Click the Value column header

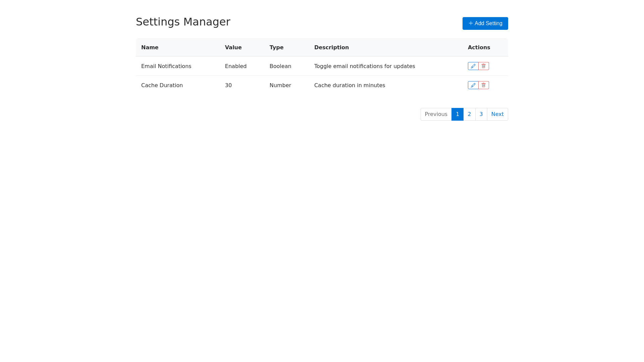point(233,48)
